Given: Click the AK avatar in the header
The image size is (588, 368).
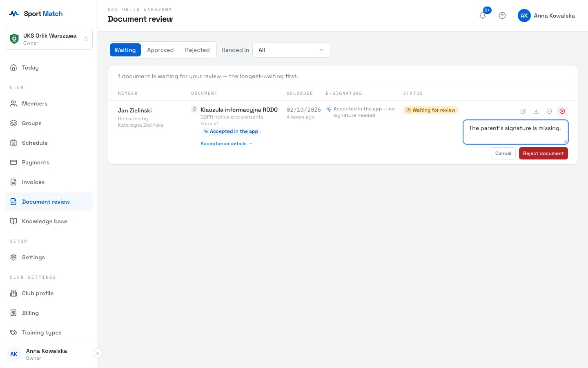Looking at the screenshot, I should click(524, 16).
